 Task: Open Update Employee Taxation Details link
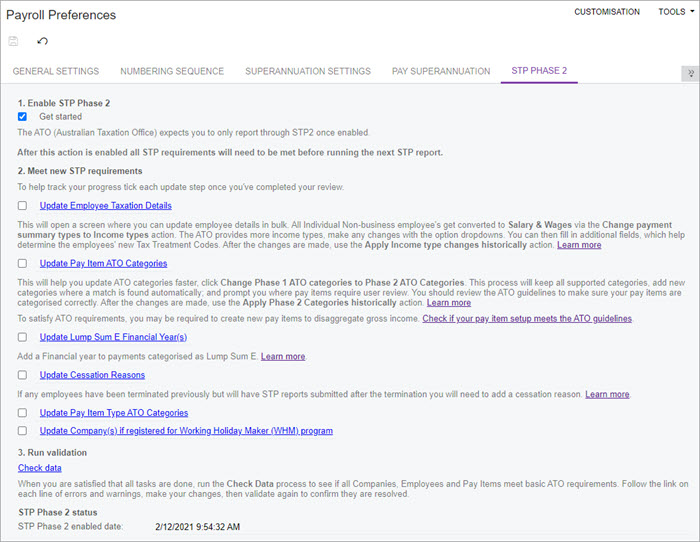[x=106, y=205]
